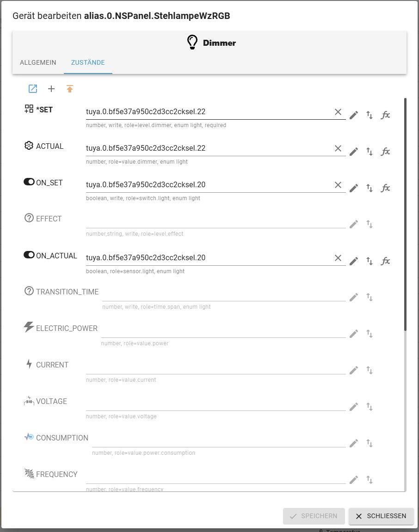This screenshot has height=532, width=419.
Task: Select the Zustände tab
Action: (x=88, y=62)
